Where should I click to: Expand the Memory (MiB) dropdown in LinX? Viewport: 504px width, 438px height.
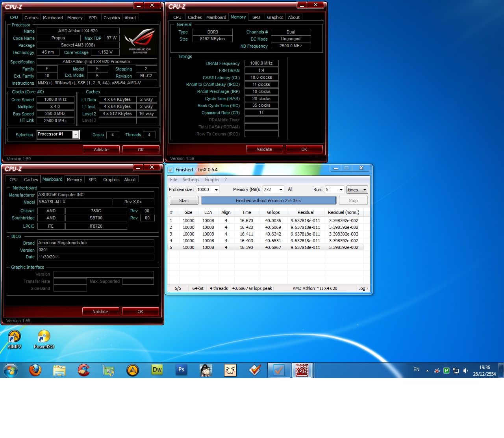tap(281, 190)
